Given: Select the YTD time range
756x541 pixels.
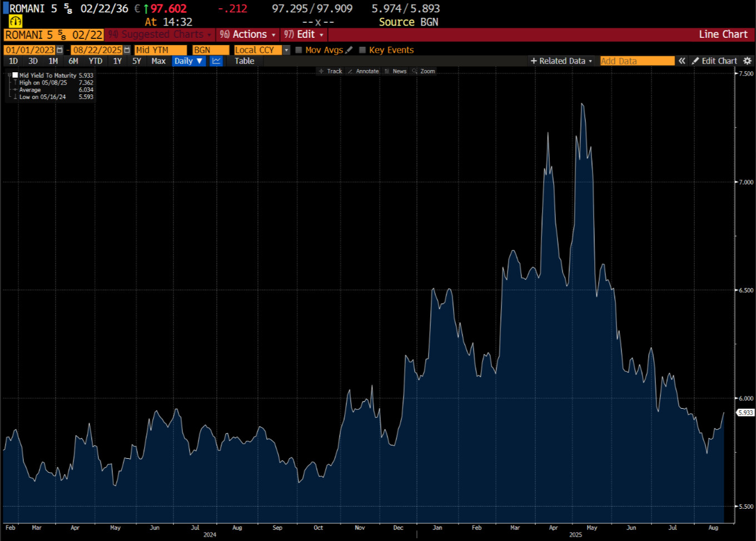Looking at the screenshot, I should click(x=95, y=61).
